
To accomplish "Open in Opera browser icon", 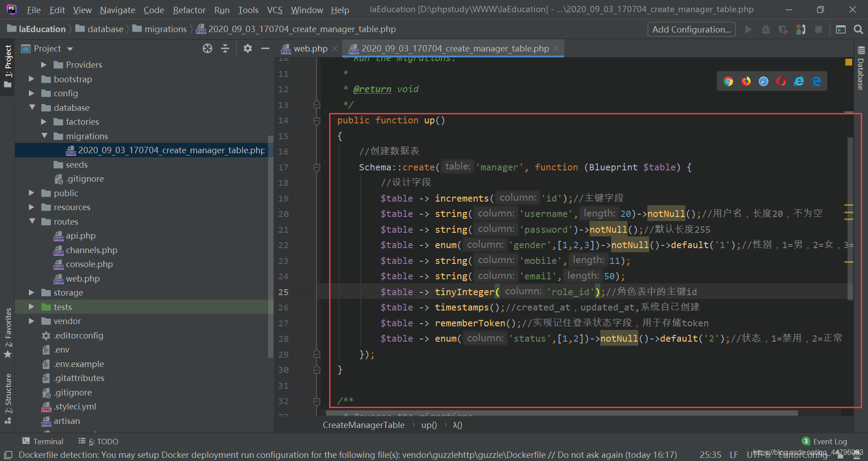I will pos(781,81).
